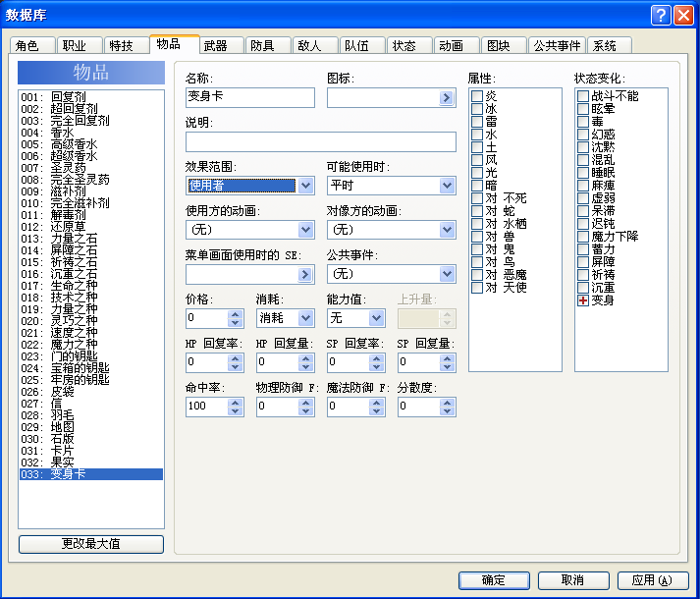Click the help question mark button
The width and height of the screenshot is (700, 599).
661,15
